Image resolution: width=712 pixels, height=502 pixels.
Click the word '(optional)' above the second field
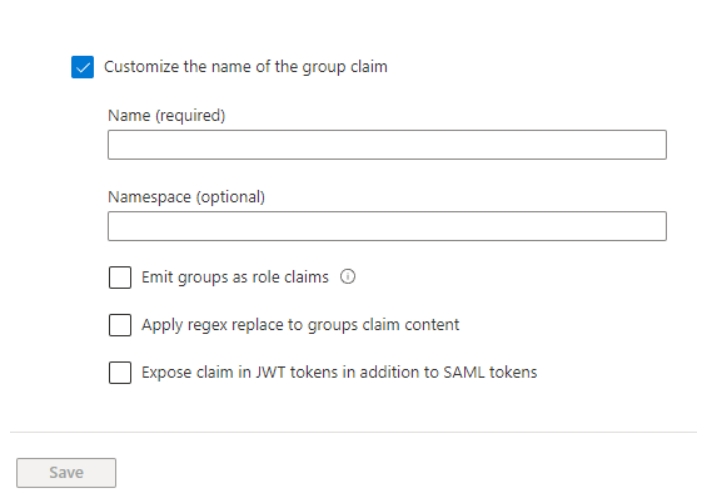(x=229, y=197)
